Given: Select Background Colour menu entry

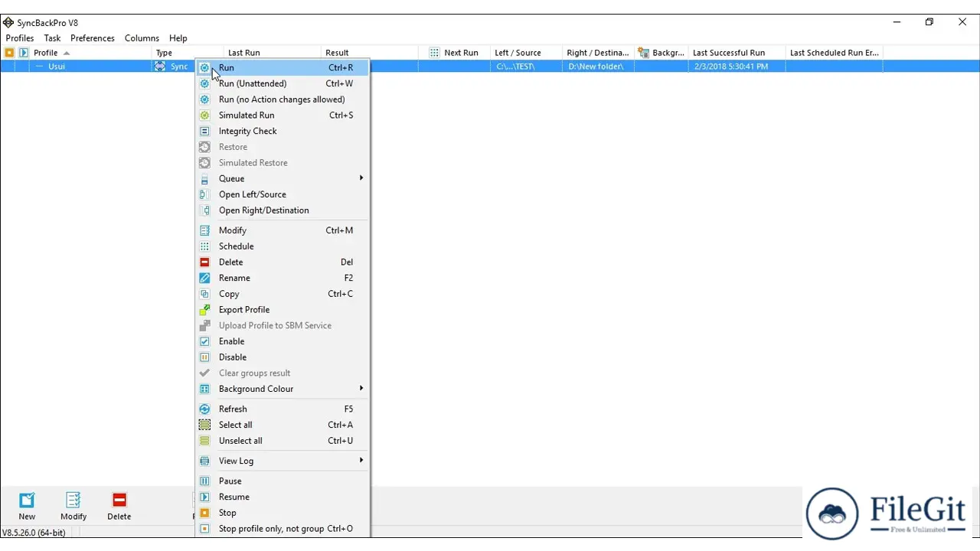Looking at the screenshot, I should click(x=283, y=389).
